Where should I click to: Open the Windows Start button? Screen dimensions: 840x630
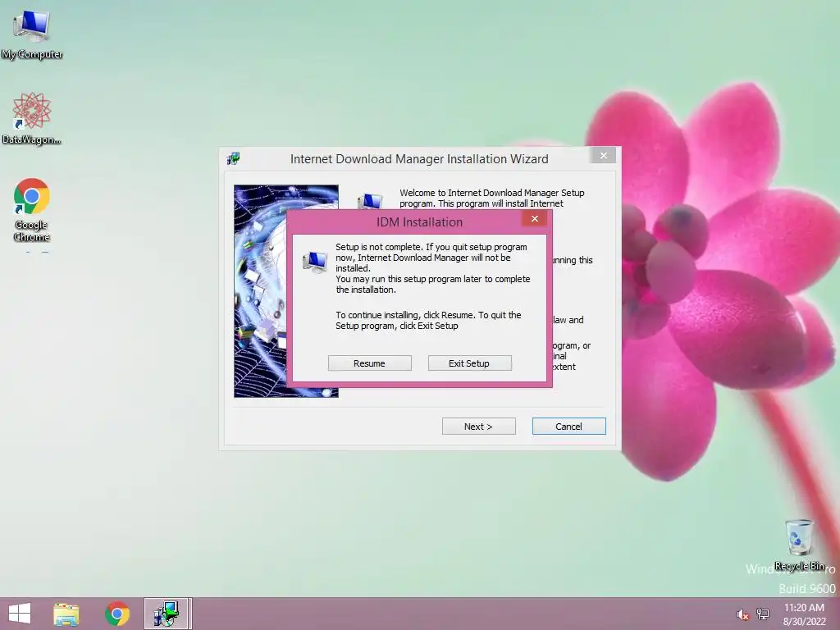20,614
